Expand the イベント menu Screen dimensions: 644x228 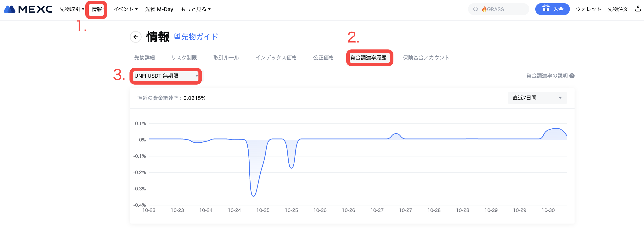coord(126,9)
